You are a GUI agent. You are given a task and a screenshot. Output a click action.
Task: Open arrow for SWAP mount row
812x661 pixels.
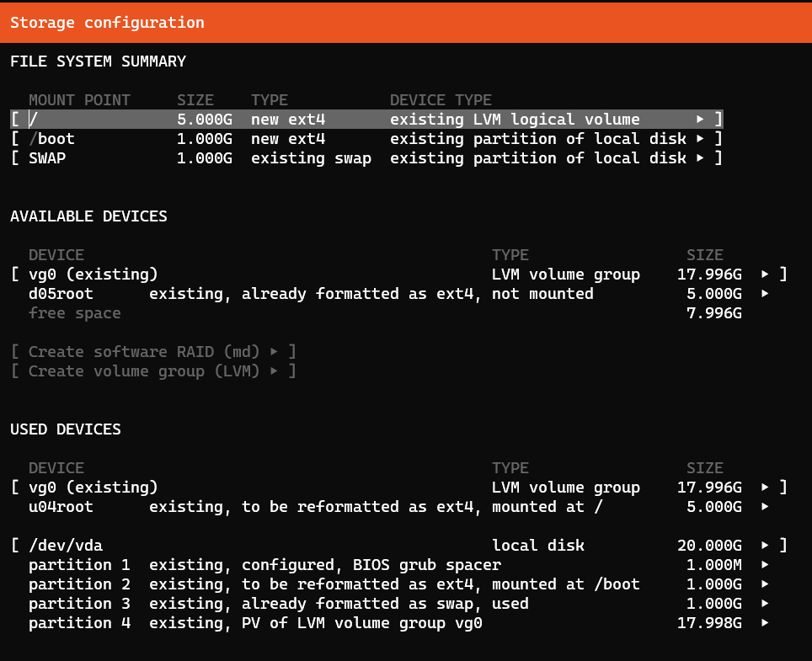(700, 158)
